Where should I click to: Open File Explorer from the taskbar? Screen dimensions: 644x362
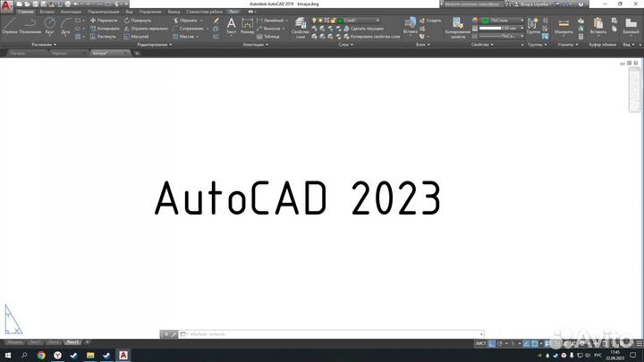tap(90, 355)
